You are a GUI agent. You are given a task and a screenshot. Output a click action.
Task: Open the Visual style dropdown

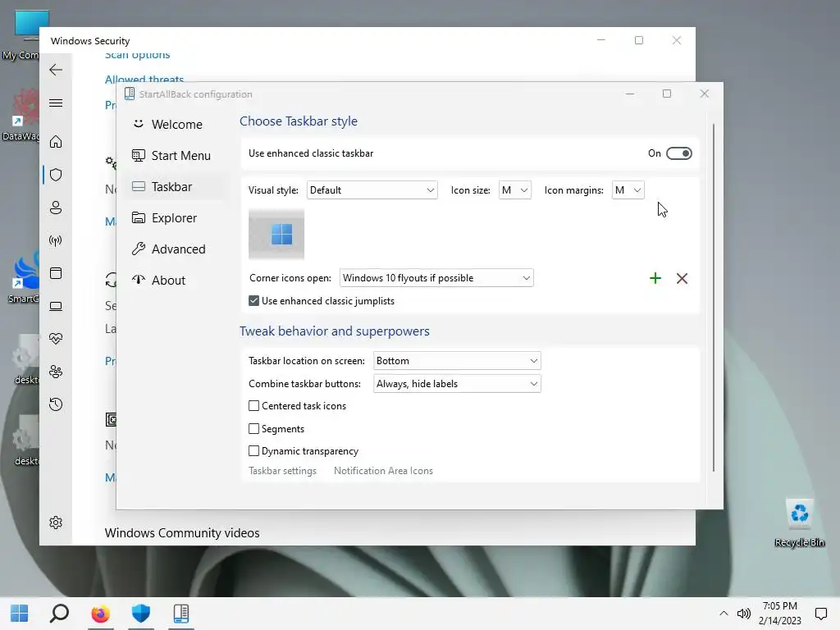click(372, 190)
